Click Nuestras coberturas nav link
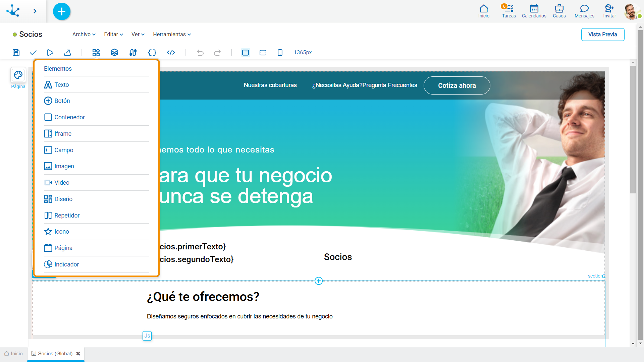The image size is (644, 362). tap(270, 85)
